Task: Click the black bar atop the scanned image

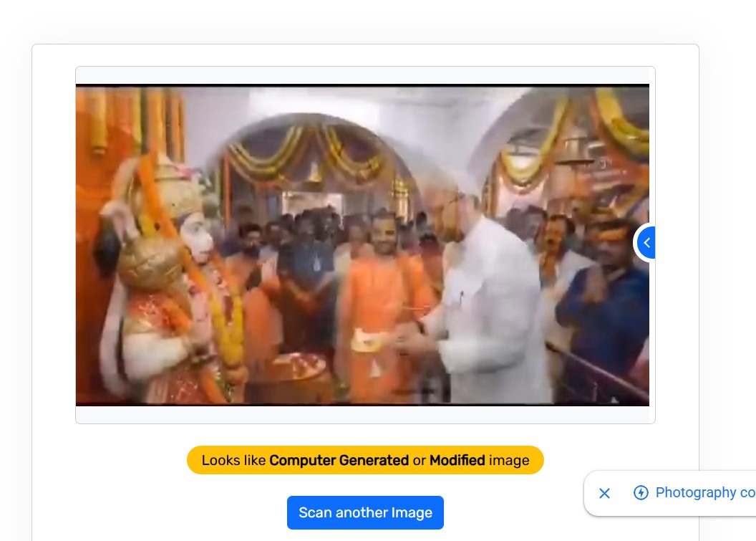Action: [x=362, y=85]
